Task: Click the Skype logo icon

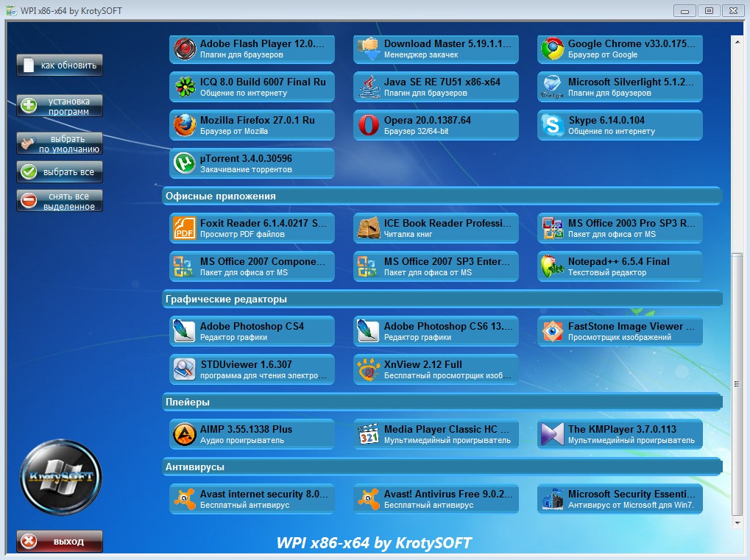Action: (553, 125)
